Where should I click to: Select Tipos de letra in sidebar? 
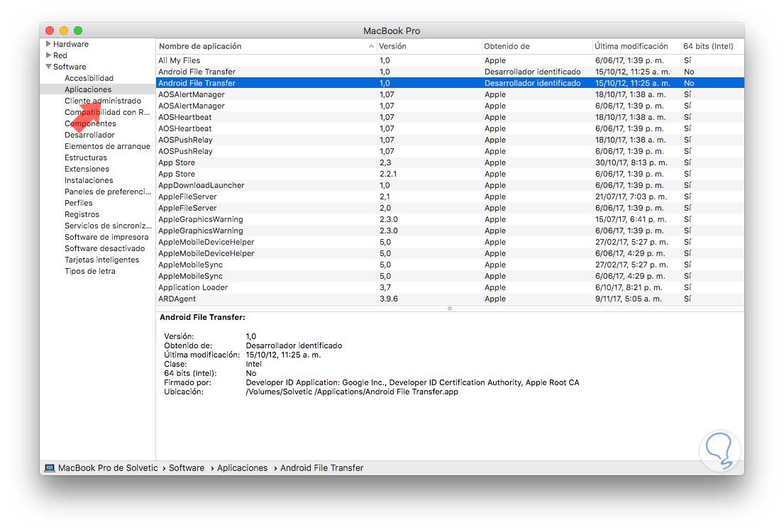[90, 271]
